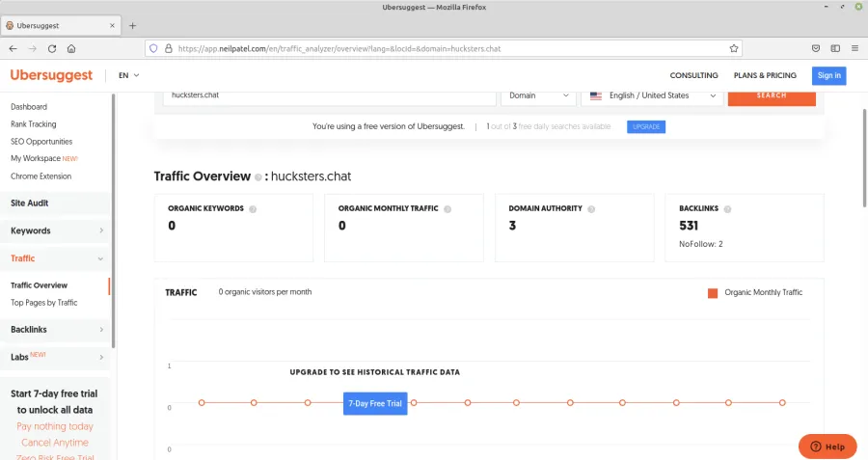Click the Domain Authority info icon

pos(591,208)
